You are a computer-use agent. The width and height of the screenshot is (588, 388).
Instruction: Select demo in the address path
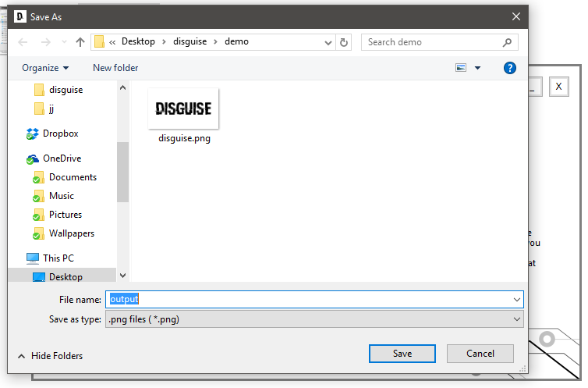coord(236,41)
